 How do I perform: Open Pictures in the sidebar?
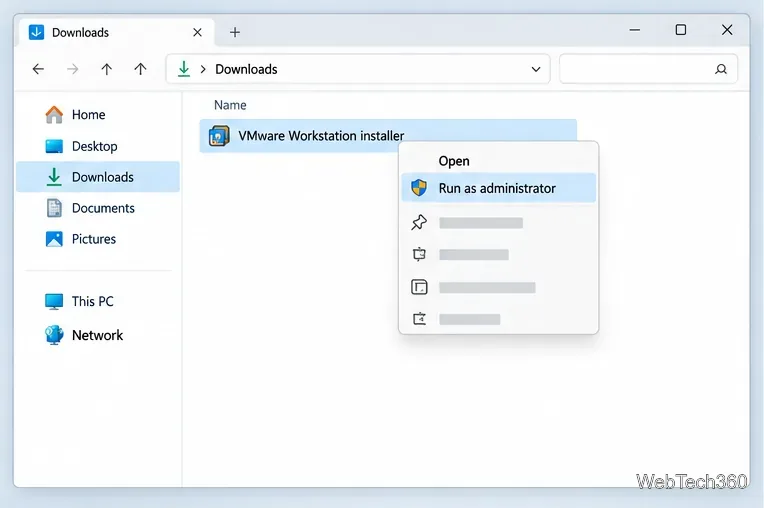point(97,239)
